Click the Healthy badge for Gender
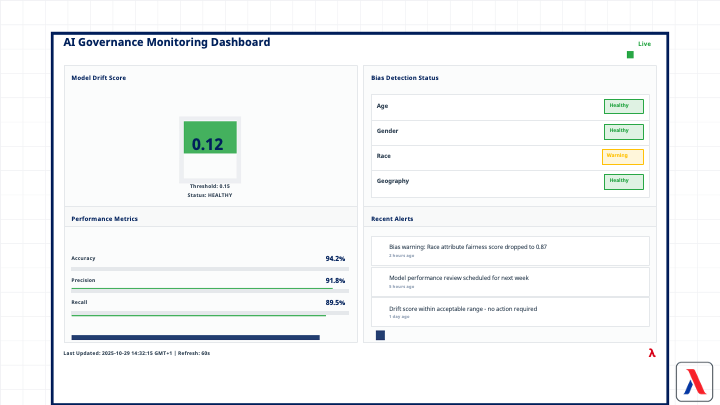Viewport: 720px width, 405px height. click(x=623, y=131)
